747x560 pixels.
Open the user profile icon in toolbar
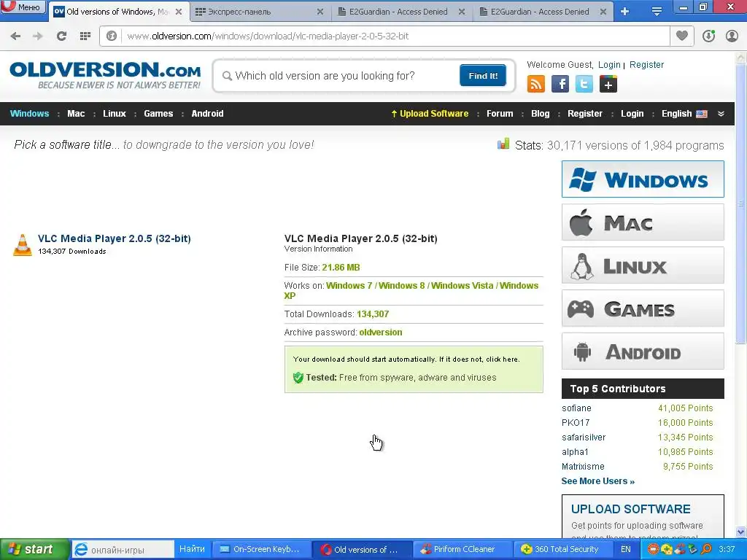tap(732, 36)
